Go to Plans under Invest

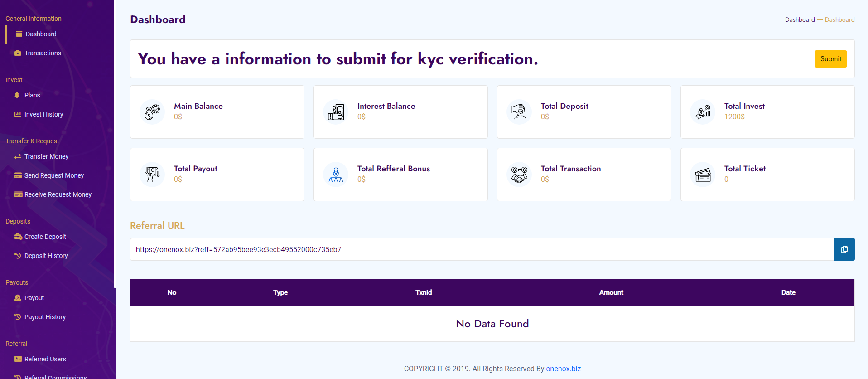[x=32, y=95]
